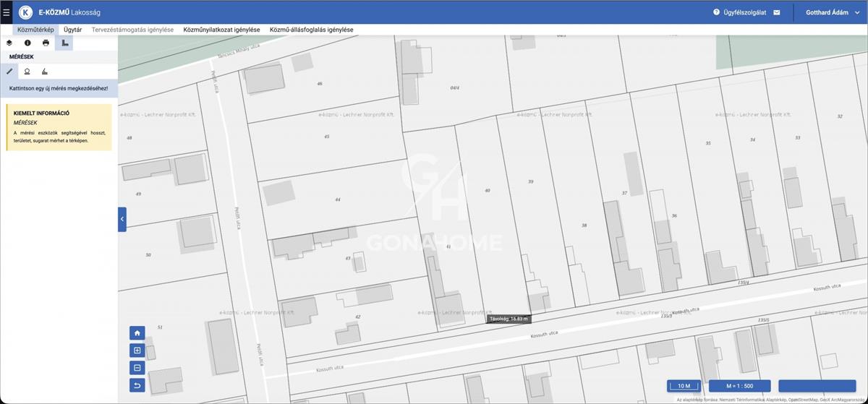Open Ügyfélszolgálat help link
Image resolution: width=868 pixels, height=404 pixels.
pos(741,12)
